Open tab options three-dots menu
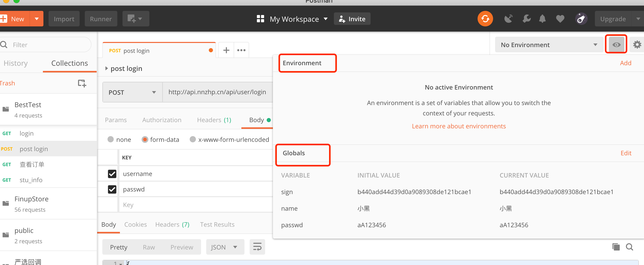The width and height of the screenshot is (644, 265). (x=241, y=50)
